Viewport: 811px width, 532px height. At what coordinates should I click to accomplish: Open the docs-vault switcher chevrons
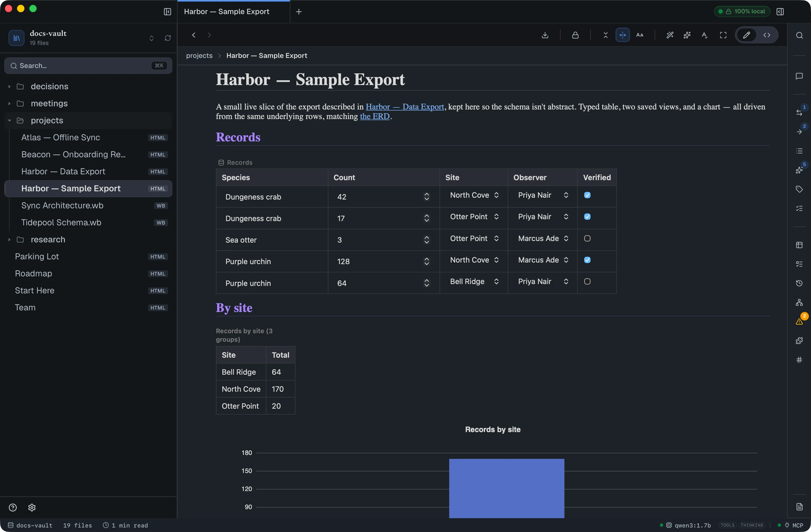coord(151,38)
